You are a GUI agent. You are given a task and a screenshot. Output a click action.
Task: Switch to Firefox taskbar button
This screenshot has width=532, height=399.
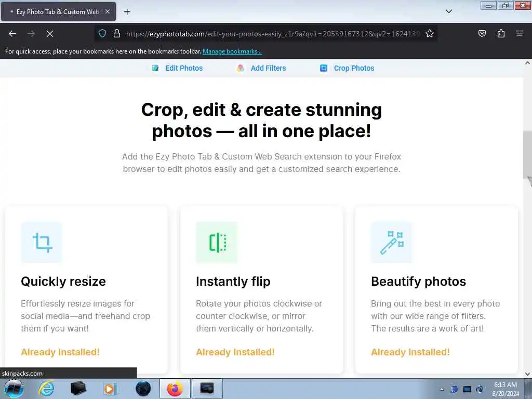pyautogui.click(x=175, y=389)
